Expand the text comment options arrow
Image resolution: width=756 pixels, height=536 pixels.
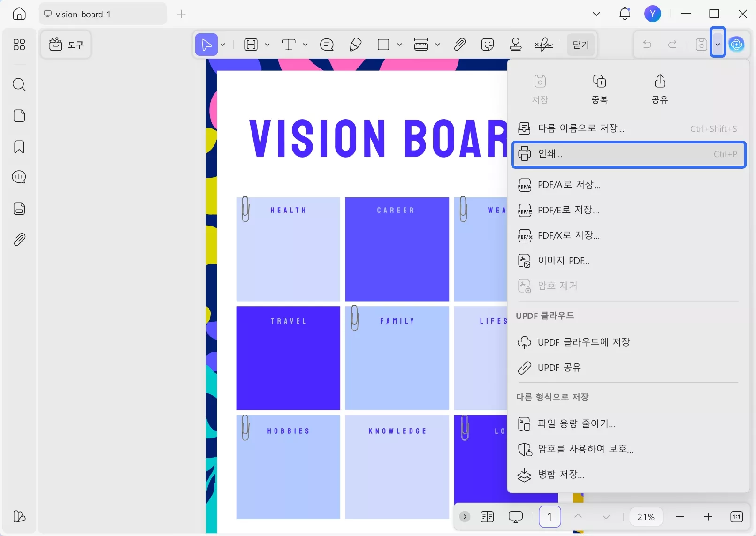pyautogui.click(x=305, y=45)
